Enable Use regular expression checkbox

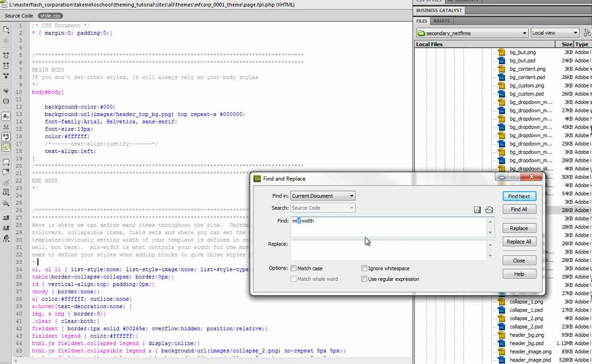pyautogui.click(x=364, y=279)
